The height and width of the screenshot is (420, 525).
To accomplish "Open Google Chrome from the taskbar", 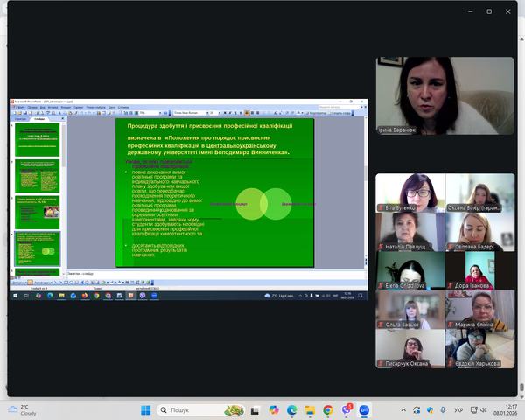I will pos(327,409).
